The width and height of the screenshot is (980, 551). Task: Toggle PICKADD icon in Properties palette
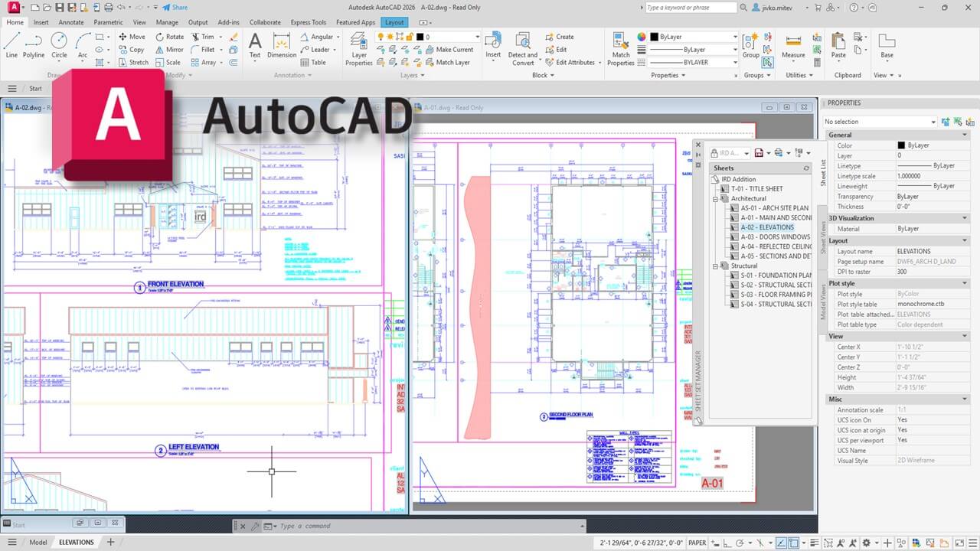pyautogui.click(x=946, y=122)
